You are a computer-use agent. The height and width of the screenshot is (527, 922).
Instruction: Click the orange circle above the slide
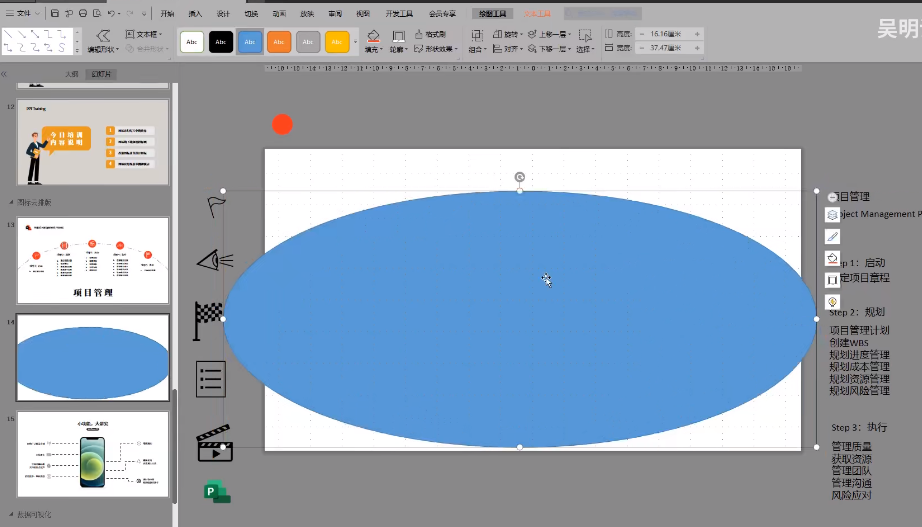tap(282, 124)
